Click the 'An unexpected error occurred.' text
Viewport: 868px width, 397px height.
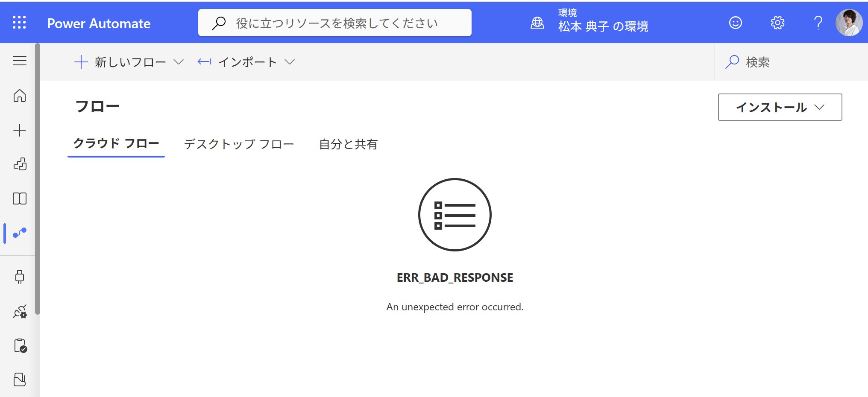click(x=455, y=307)
